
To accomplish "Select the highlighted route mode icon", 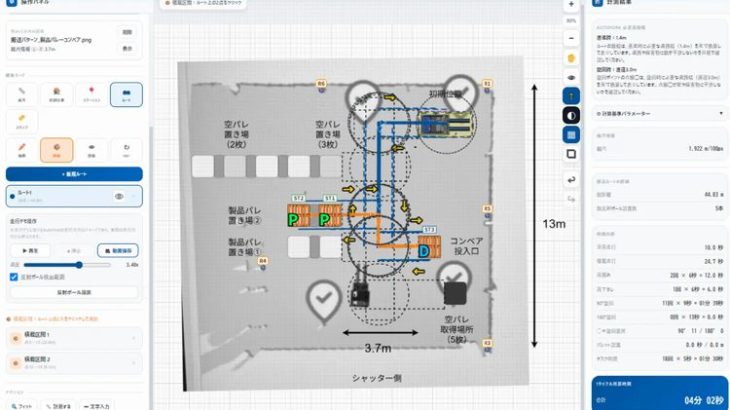I will pyautogui.click(x=126, y=94).
